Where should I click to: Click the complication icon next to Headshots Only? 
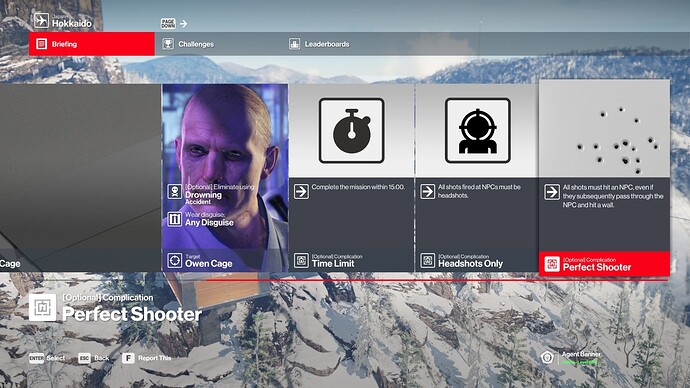coord(428,260)
